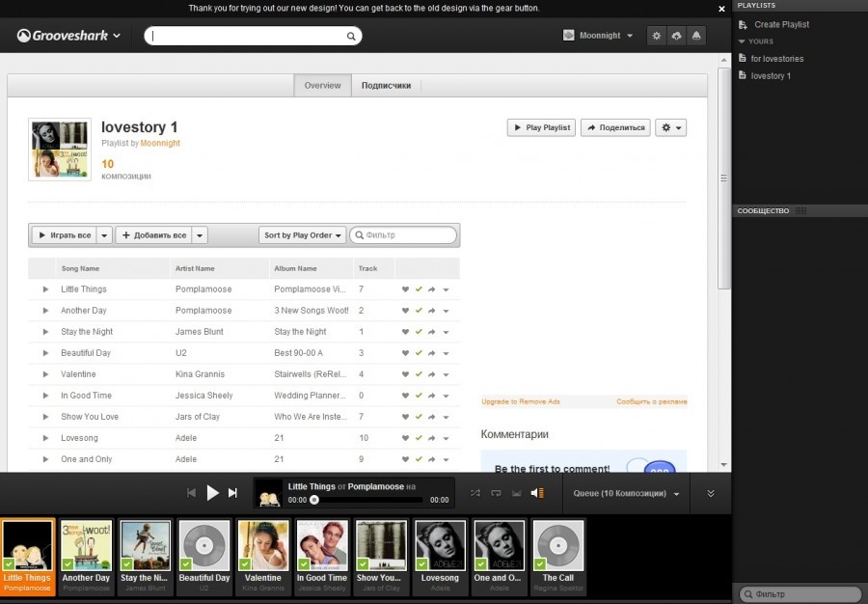Toggle library checkmark for Show You Love row

click(x=419, y=416)
